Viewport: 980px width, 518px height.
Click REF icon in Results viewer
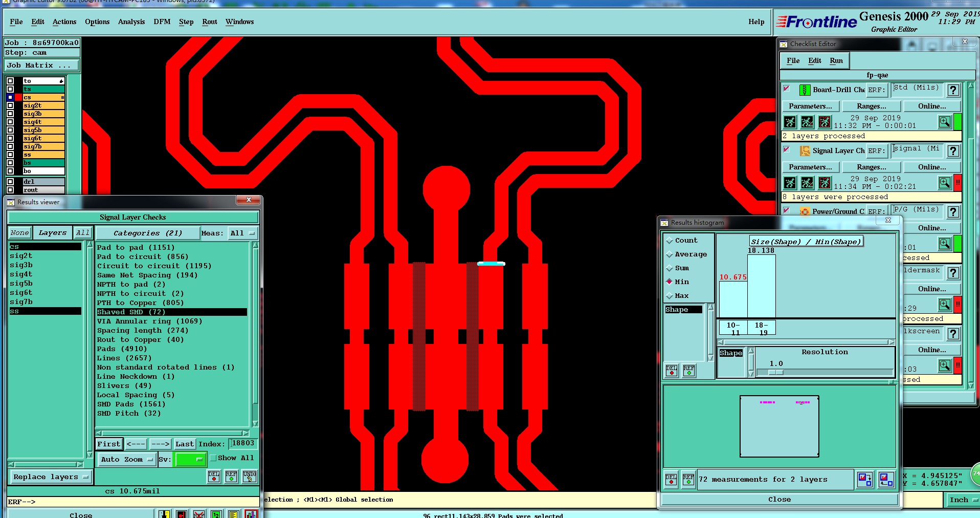[x=231, y=476]
